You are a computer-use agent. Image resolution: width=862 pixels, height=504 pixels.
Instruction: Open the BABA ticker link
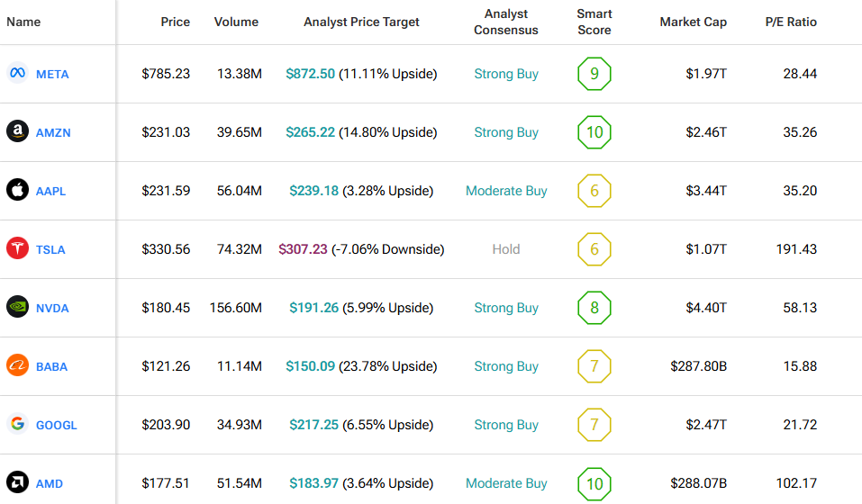(x=51, y=366)
